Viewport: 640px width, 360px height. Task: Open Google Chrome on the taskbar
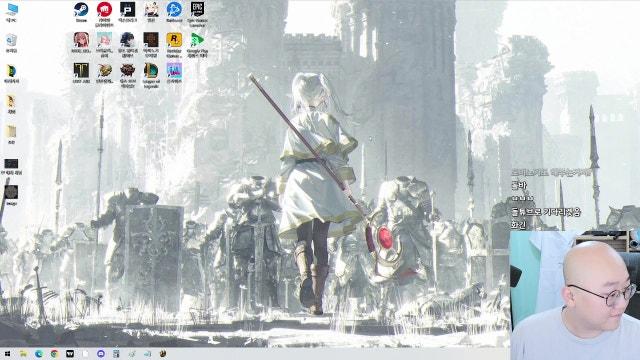(54, 354)
